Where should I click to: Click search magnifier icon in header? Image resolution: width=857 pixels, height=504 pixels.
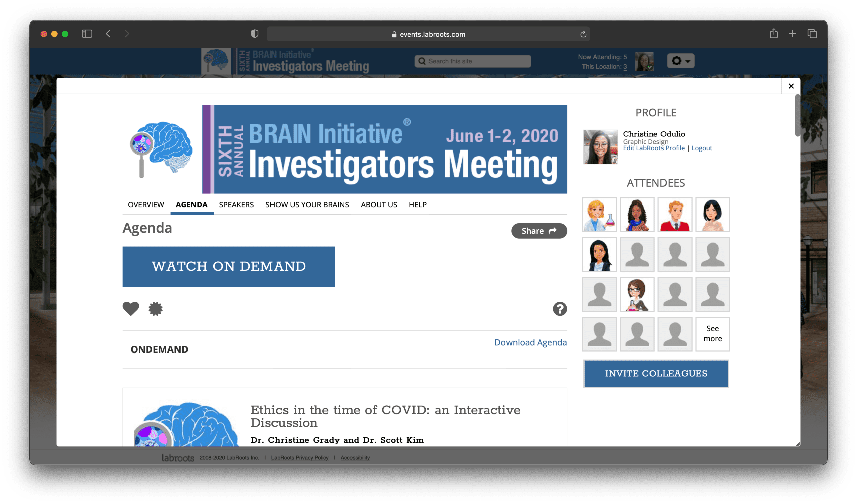pyautogui.click(x=422, y=61)
